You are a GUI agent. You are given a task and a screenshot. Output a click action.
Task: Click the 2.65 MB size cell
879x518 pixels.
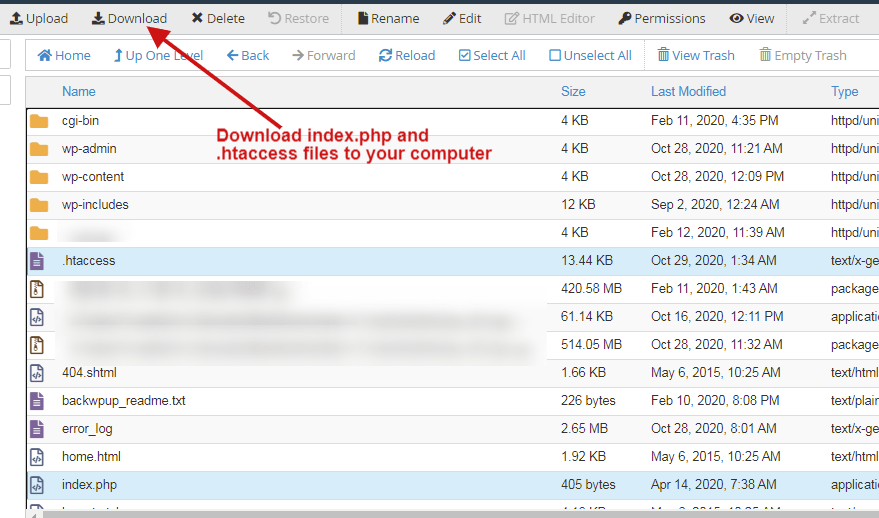click(x=584, y=429)
